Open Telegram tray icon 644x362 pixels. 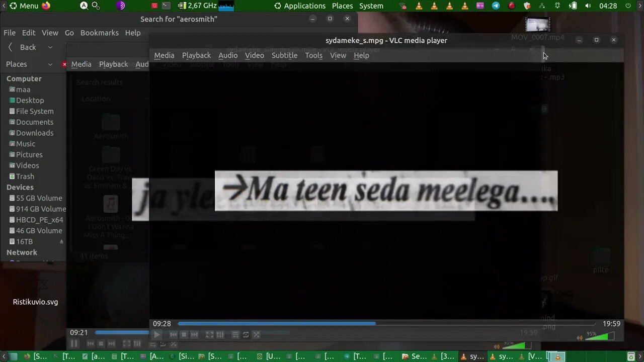click(x=496, y=6)
